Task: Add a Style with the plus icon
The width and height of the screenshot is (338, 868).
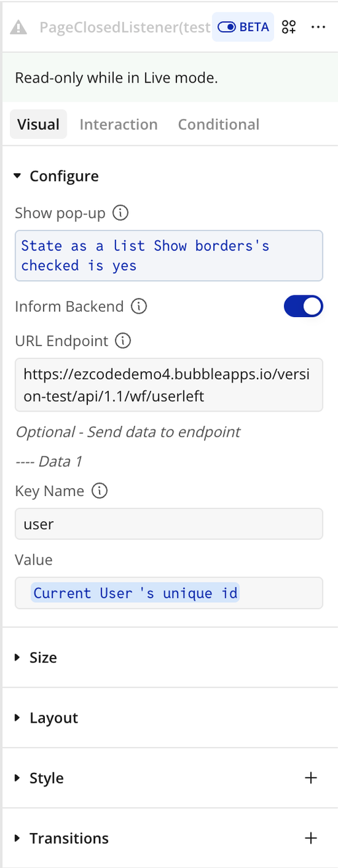Action: [x=311, y=778]
